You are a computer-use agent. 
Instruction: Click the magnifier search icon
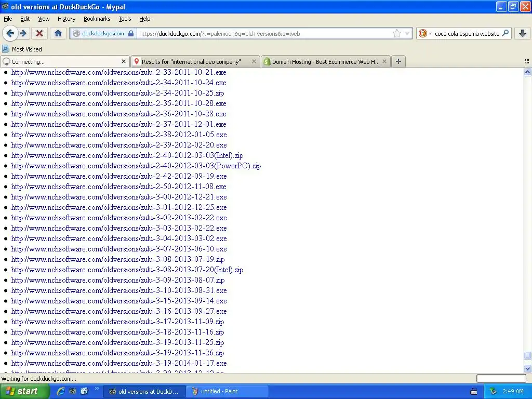[x=505, y=33]
